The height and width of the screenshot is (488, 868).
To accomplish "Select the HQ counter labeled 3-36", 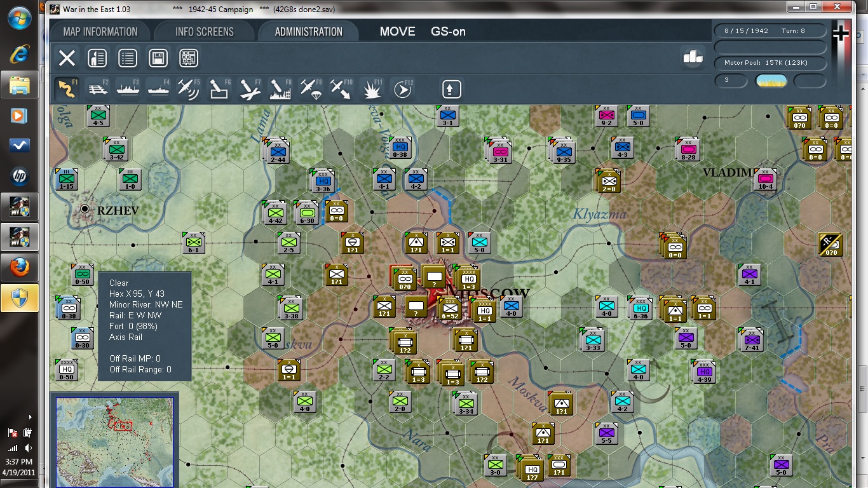I will coord(323,181).
